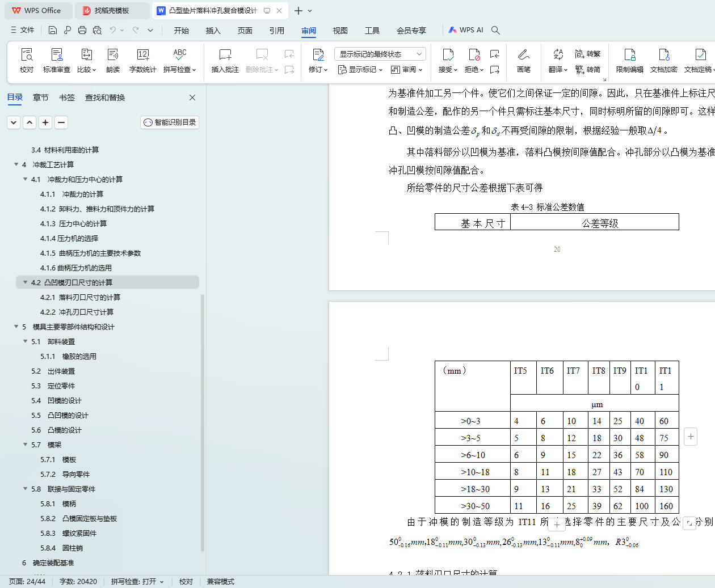Collapse section 5 模具主要零部件结构和设计

[x=16, y=327]
